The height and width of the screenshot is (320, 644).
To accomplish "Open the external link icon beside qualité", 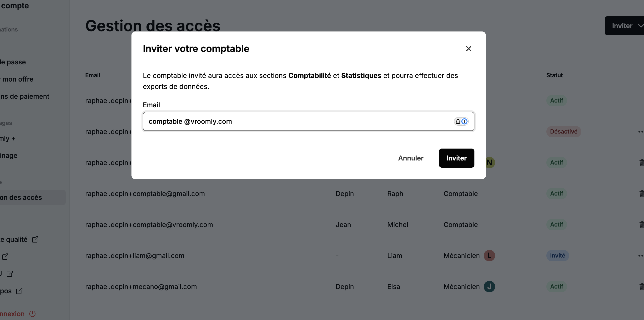I will (35, 240).
